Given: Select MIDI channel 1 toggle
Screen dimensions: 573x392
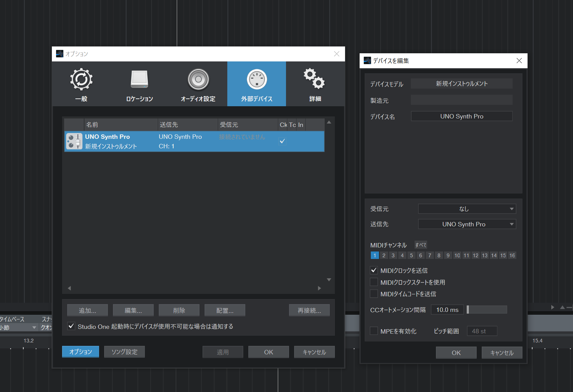Looking at the screenshot, I should pos(375,255).
